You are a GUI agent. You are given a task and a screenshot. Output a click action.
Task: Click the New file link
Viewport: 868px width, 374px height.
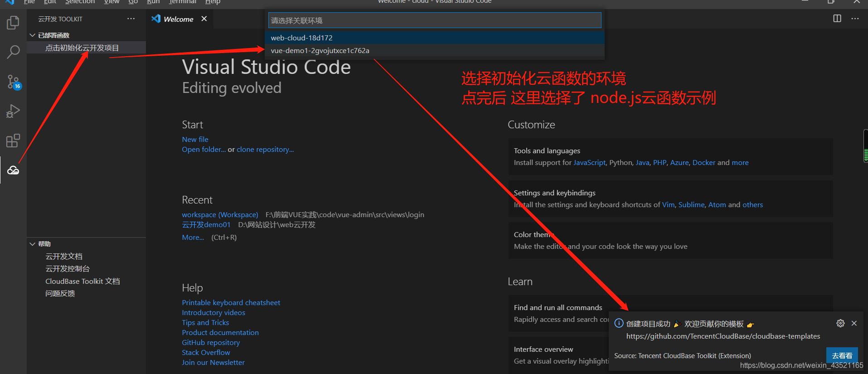point(195,139)
